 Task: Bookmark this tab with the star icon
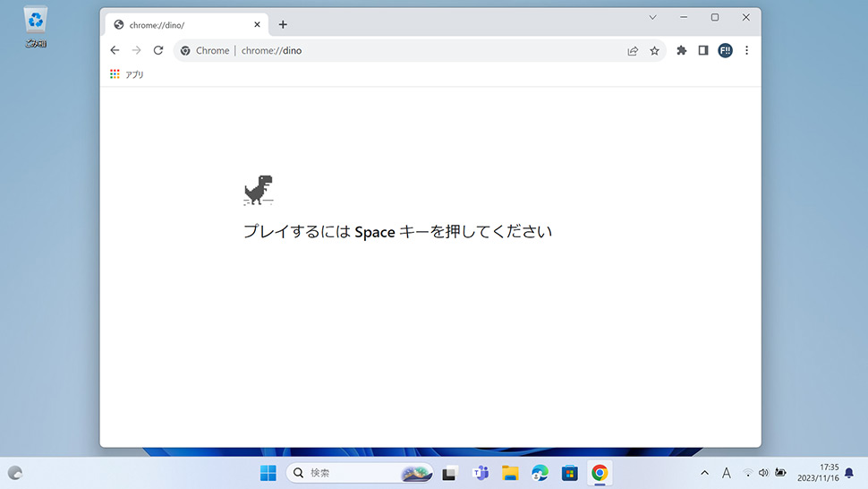[654, 51]
